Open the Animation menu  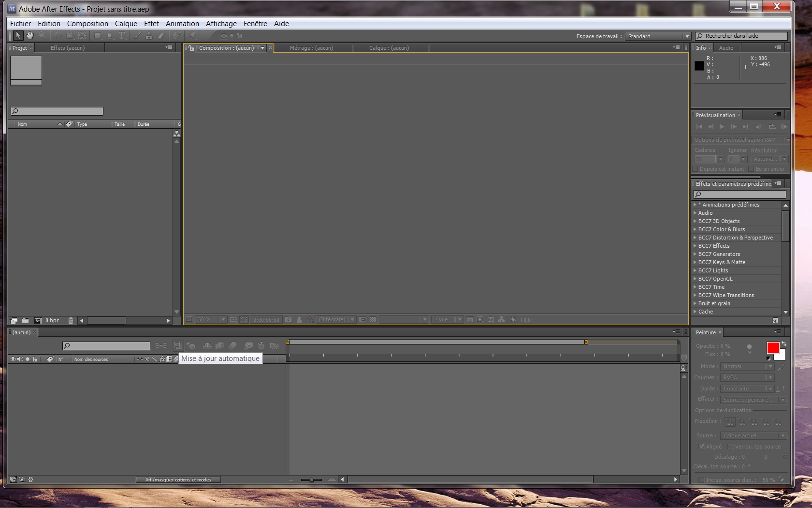pyautogui.click(x=182, y=23)
